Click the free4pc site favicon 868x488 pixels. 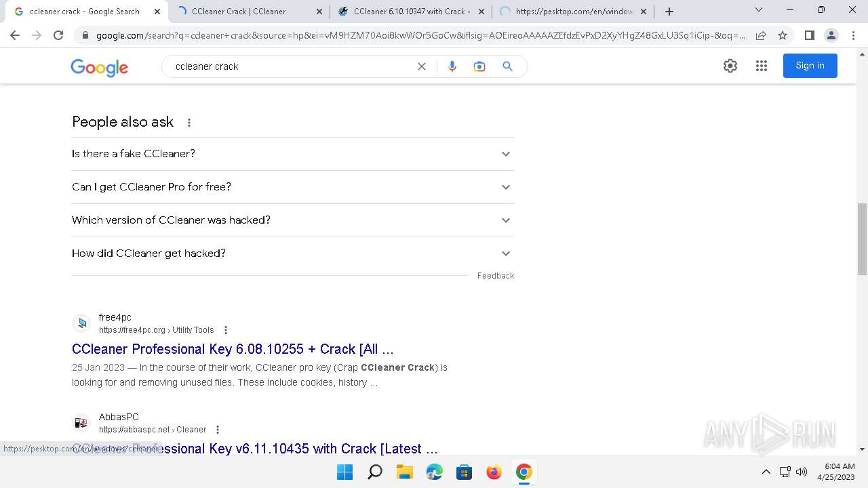coord(81,323)
